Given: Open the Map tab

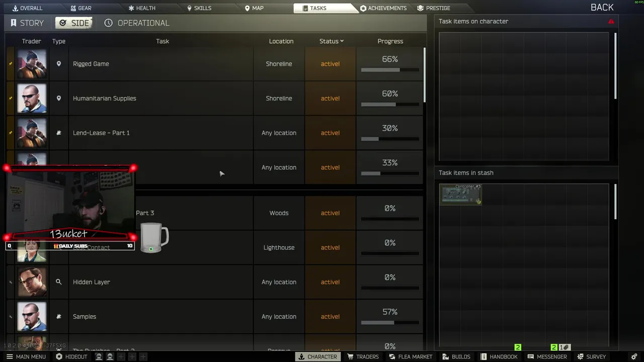Looking at the screenshot, I should pos(254,8).
